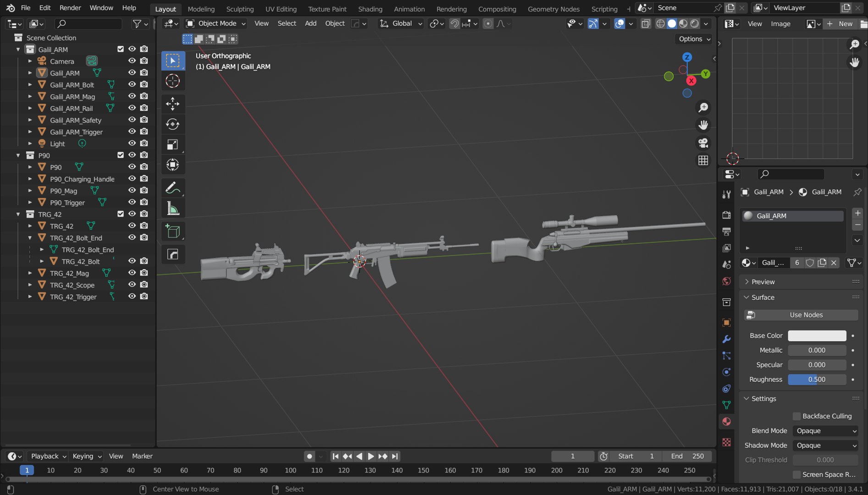The height and width of the screenshot is (495, 868).
Task: Click the Use Nodes button
Action: [801, 315]
